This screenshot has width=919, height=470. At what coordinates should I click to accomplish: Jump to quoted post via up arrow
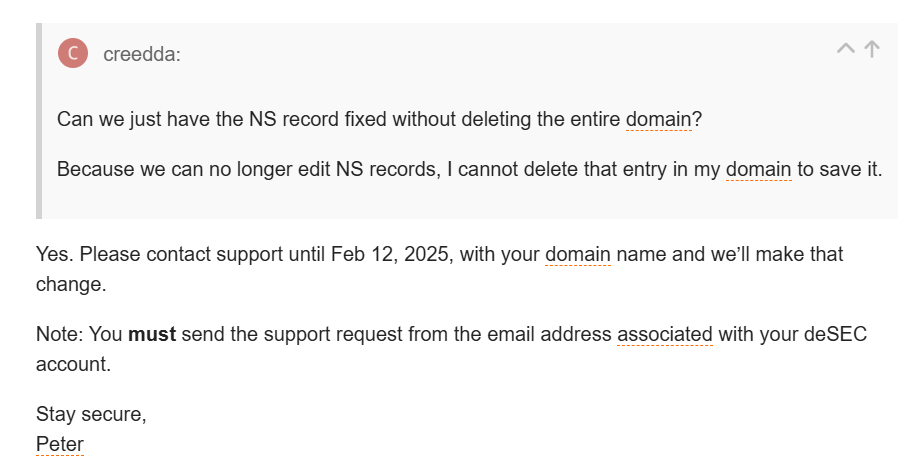(872, 49)
